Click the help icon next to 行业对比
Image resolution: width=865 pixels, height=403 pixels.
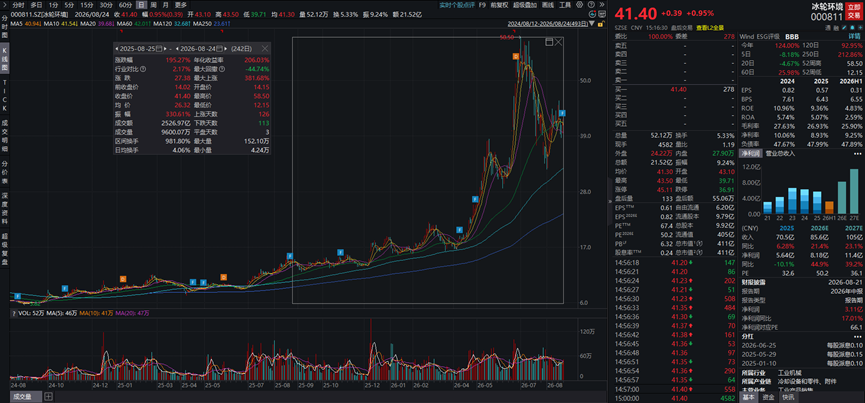point(143,69)
